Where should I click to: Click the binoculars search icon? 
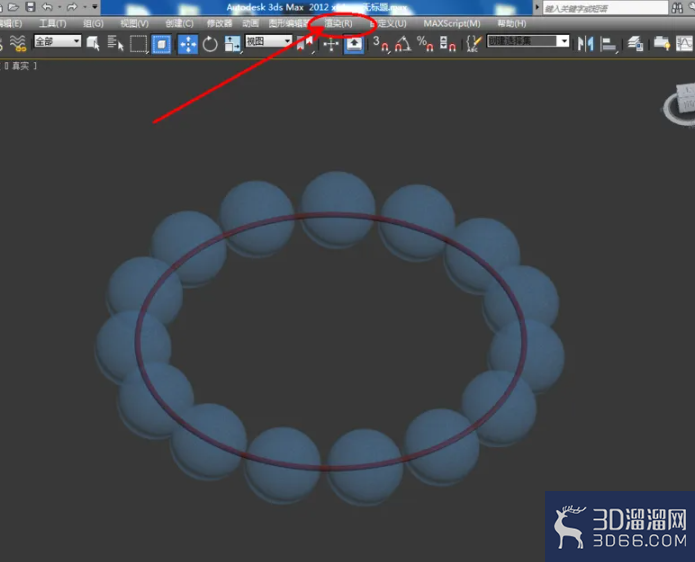(x=677, y=8)
